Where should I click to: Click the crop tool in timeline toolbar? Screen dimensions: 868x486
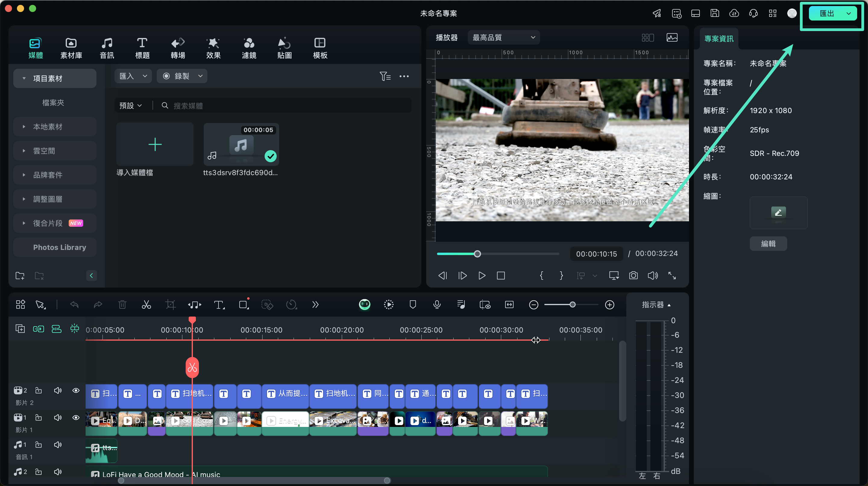[171, 305]
